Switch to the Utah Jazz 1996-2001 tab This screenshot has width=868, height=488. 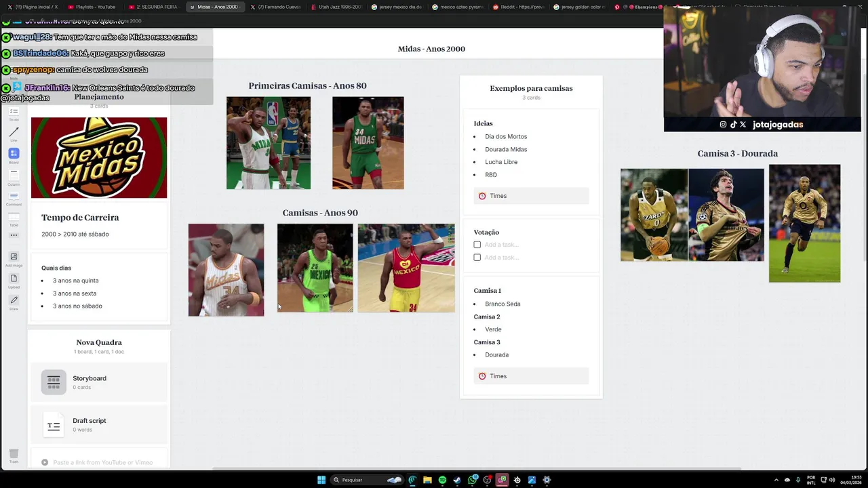(336, 7)
